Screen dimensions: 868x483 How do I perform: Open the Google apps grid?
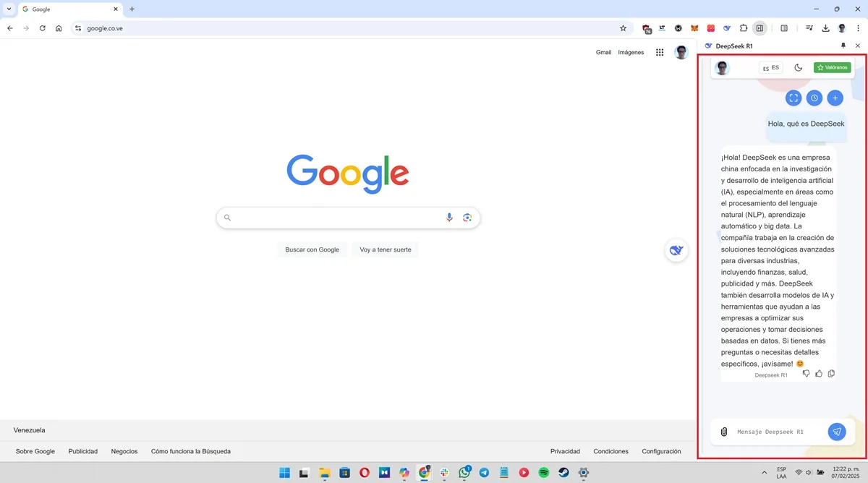click(660, 52)
